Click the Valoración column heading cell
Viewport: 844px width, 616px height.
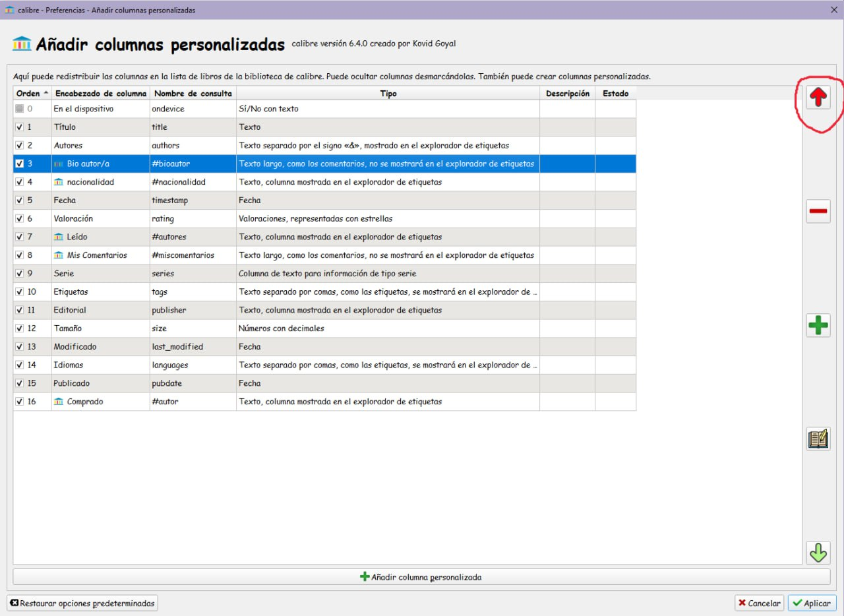click(x=101, y=218)
